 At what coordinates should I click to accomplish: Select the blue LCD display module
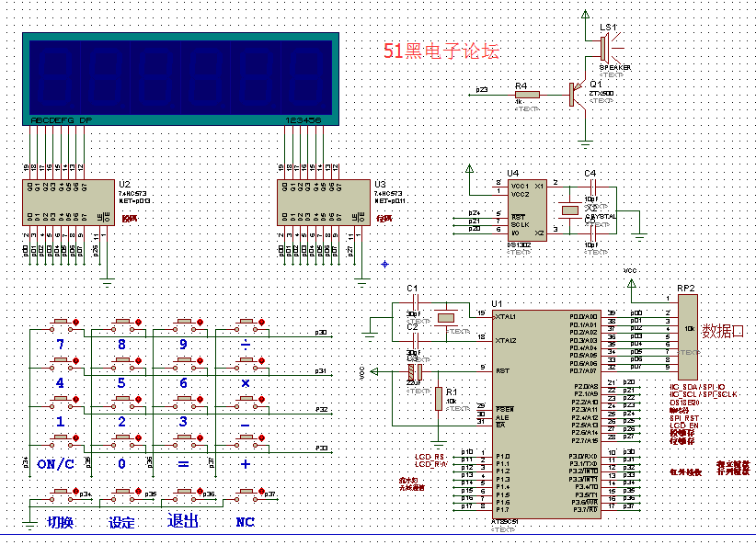click(x=179, y=78)
